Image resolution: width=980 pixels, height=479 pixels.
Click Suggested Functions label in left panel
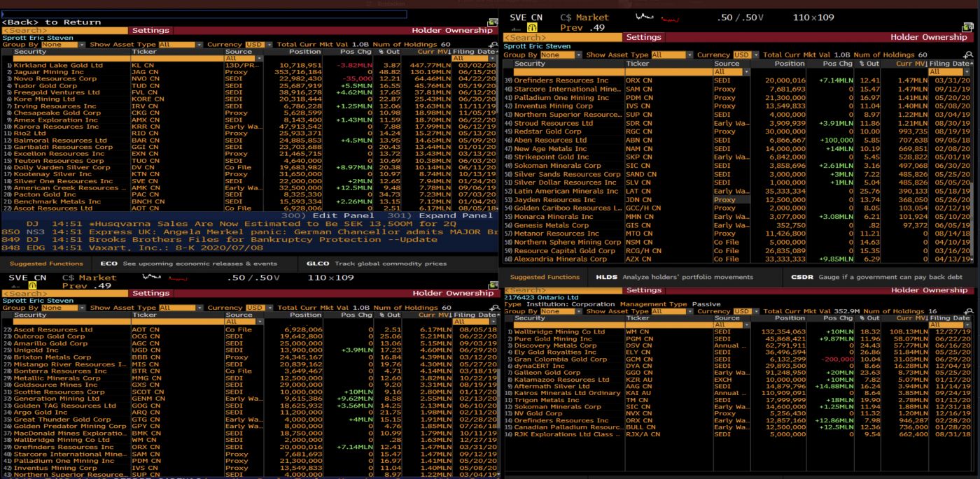click(x=46, y=264)
